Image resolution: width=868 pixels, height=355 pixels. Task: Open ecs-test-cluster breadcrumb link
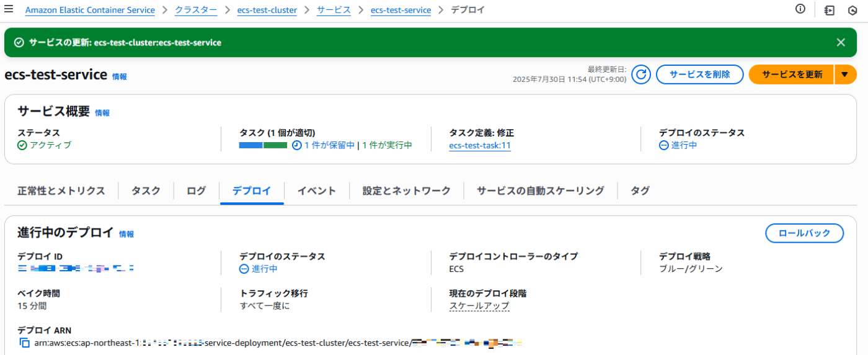(267, 10)
